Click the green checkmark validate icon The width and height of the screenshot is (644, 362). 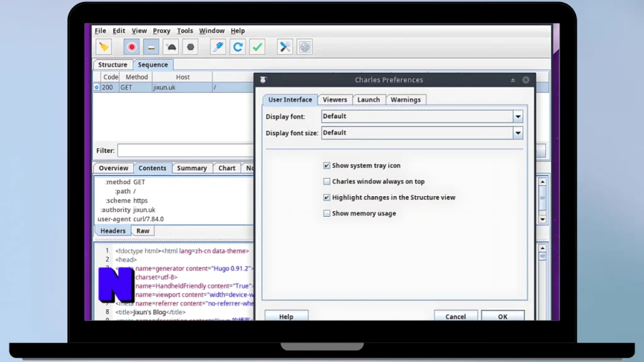257,47
